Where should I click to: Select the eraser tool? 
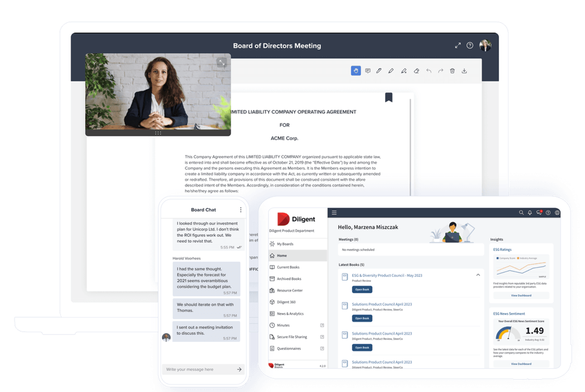pos(416,71)
